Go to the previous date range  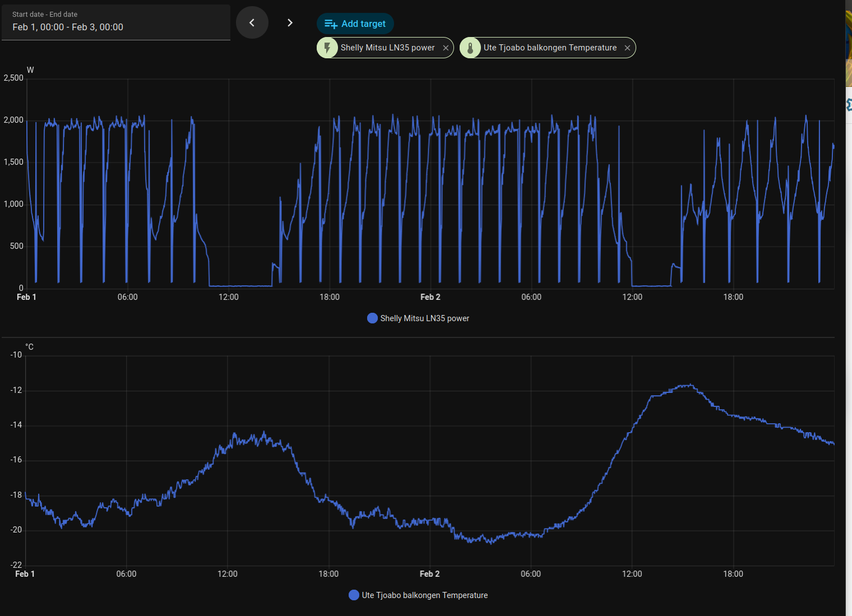point(252,22)
